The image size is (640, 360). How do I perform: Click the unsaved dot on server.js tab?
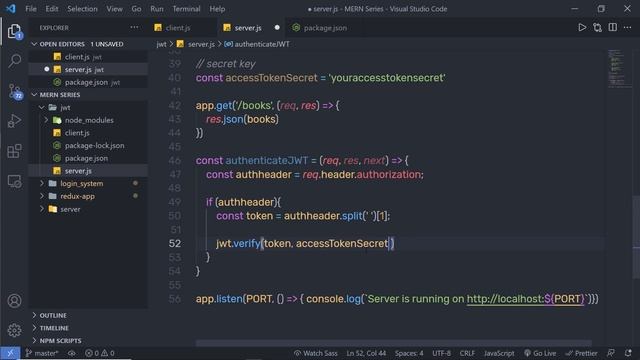click(277, 28)
